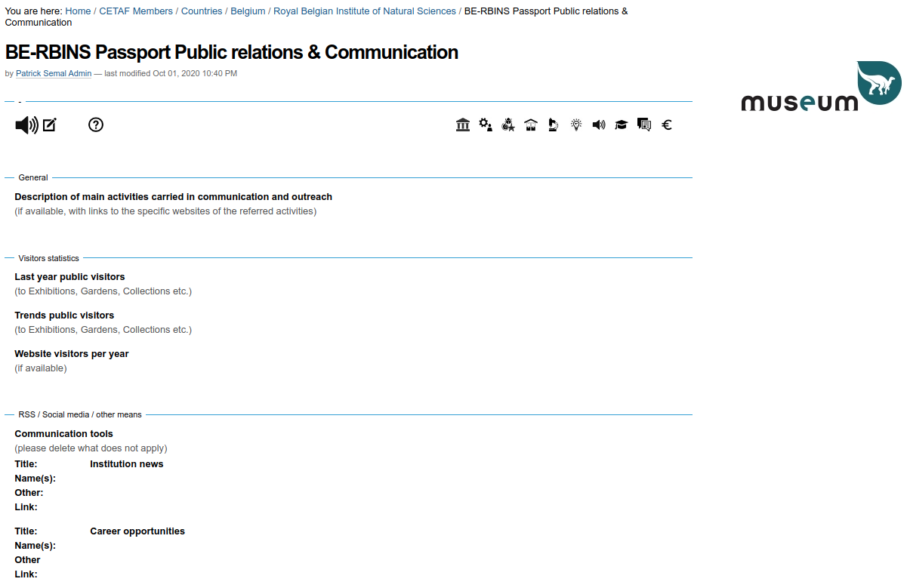This screenshot has width=907, height=588.
Task: Click the edit pencil icon
Action: [50, 125]
